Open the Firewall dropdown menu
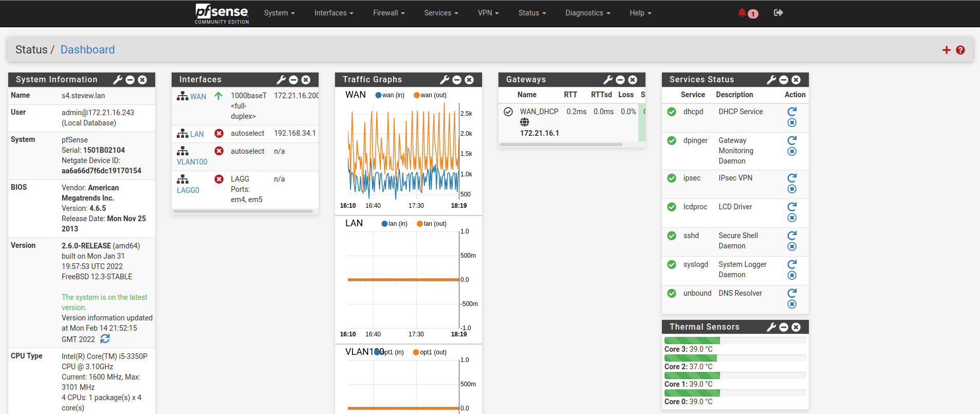The width and height of the screenshot is (980, 414). [x=389, y=13]
